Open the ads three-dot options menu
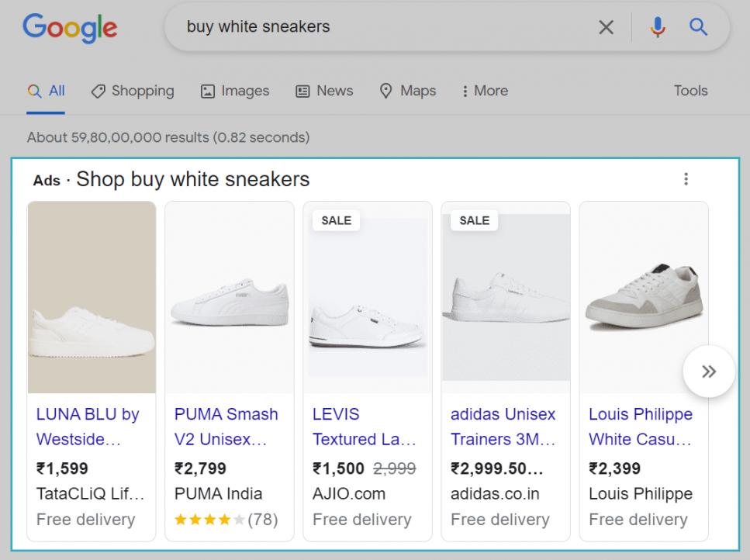The width and height of the screenshot is (750, 560). point(686,179)
